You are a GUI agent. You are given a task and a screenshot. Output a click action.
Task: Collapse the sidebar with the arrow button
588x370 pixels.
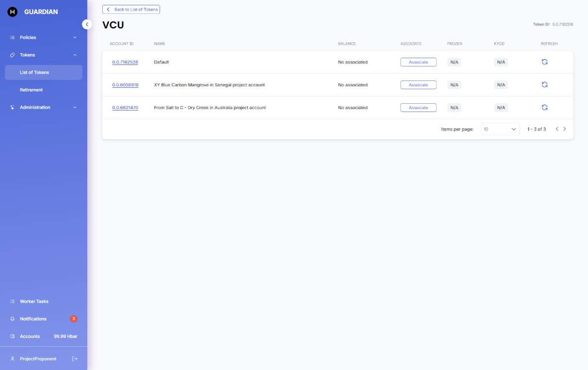87,24
